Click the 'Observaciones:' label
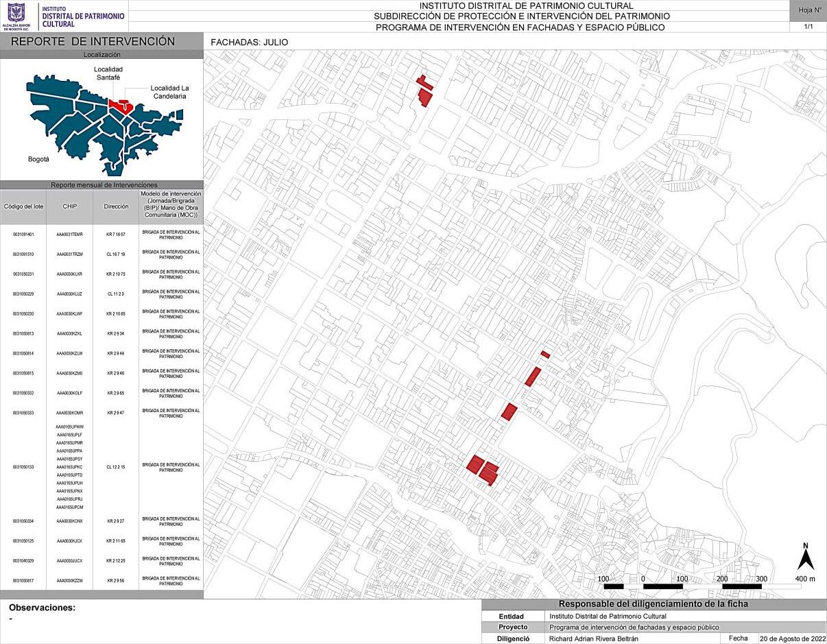This screenshot has width=827, height=644. (43, 608)
